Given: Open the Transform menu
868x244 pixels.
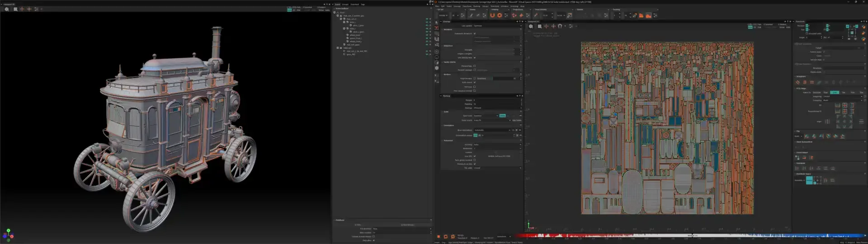Looking at the screenshot, I should tap(467, 6).
